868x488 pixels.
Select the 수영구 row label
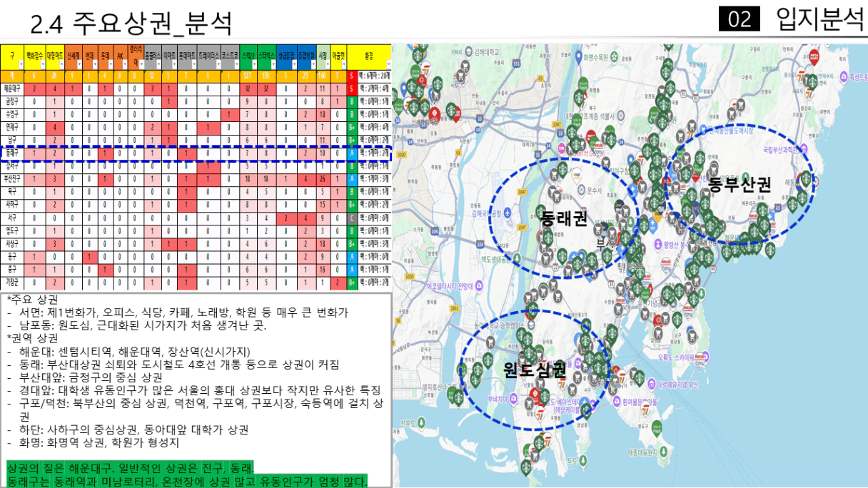pyautogui.click(x=13, y=114)
